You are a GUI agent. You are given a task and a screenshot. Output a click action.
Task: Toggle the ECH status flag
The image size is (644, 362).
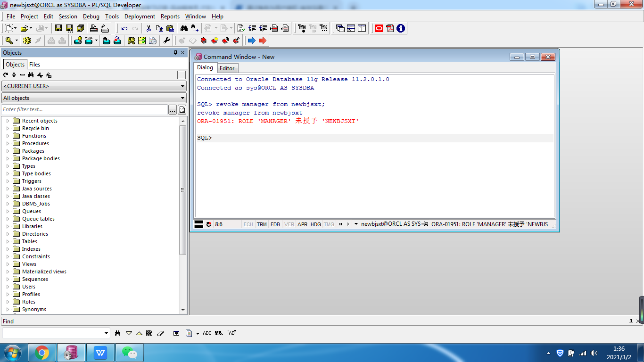tap(248, 224)
